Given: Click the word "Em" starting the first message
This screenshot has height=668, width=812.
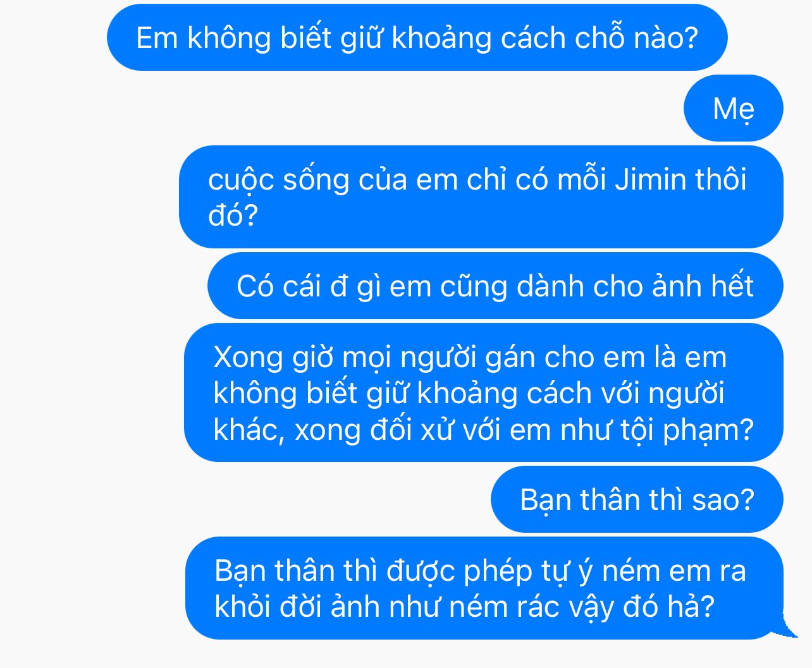Looking at the screenshot, I should [157, 38].
